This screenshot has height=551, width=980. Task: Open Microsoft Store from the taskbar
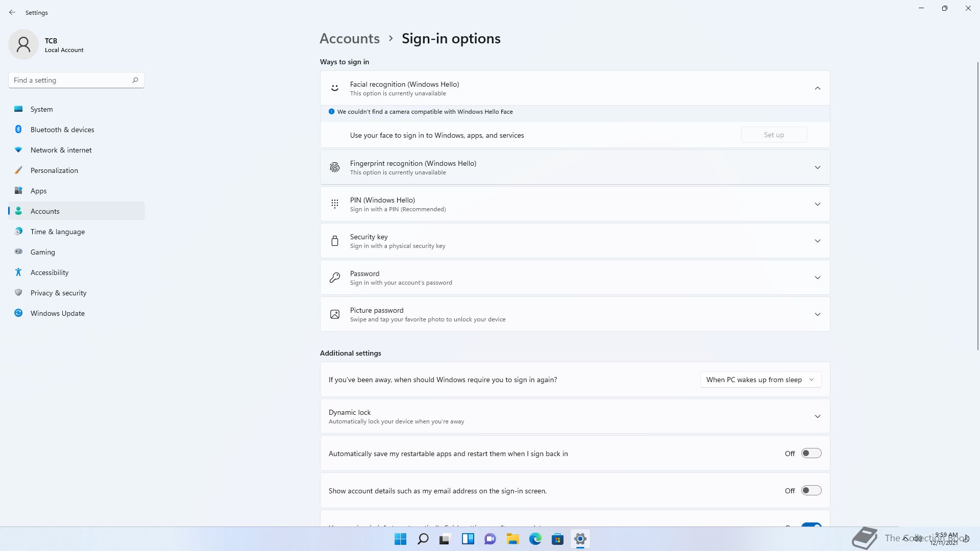557,539
